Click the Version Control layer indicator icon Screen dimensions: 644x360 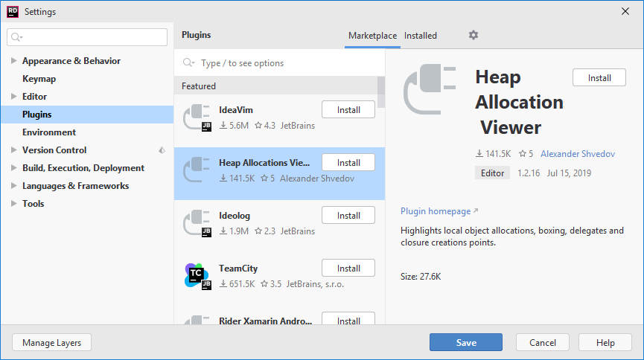[162, 150]
